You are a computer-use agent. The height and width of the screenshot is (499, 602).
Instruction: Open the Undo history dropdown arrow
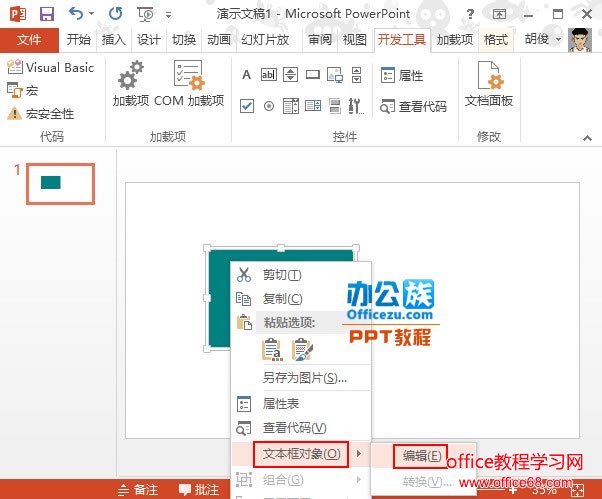point(91,14)
